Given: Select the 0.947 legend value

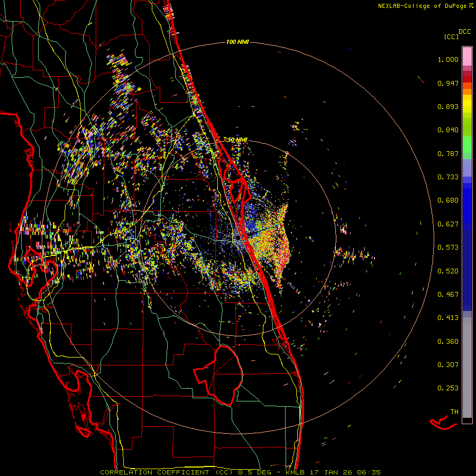Looking at the screenshot, I should (x=448, y=83).
